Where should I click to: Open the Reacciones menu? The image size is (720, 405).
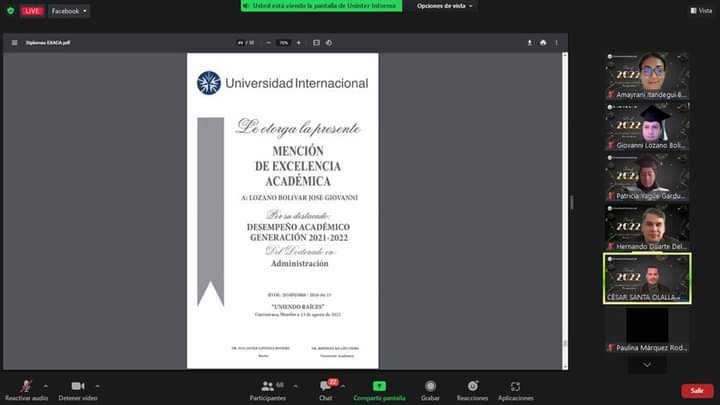click(x=472, y=390)
